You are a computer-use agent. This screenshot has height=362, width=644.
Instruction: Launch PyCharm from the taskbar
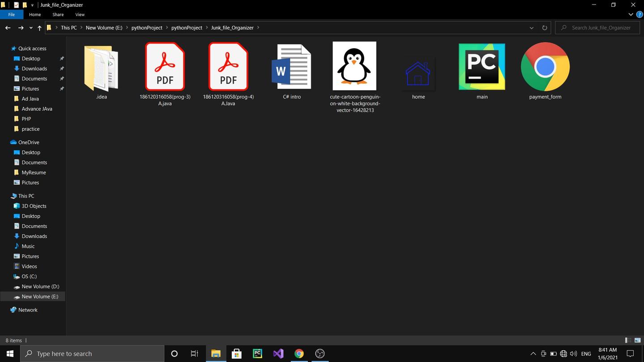pyautogui.click(x=257, y=354)
